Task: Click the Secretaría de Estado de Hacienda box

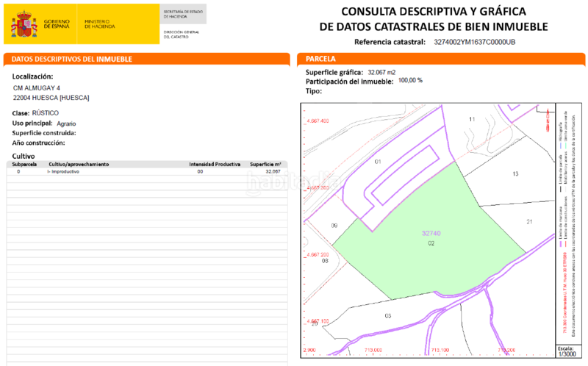Action: (183, 13)
